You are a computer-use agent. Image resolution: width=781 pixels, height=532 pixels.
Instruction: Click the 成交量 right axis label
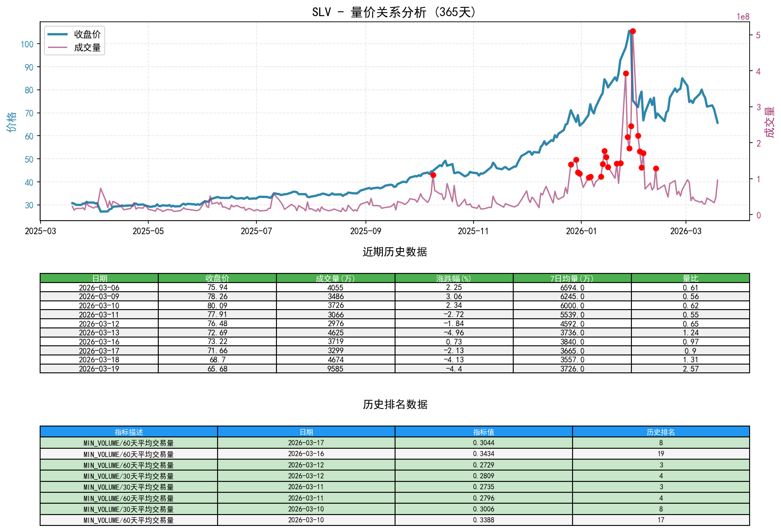click(x=770, y=122)
